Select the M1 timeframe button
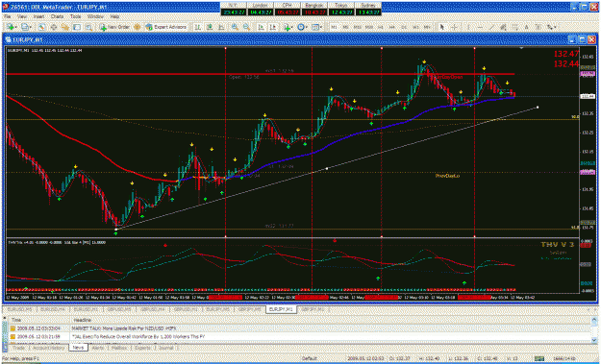The height and width of the screenshot is (364, 601). (x=335, y=27)
